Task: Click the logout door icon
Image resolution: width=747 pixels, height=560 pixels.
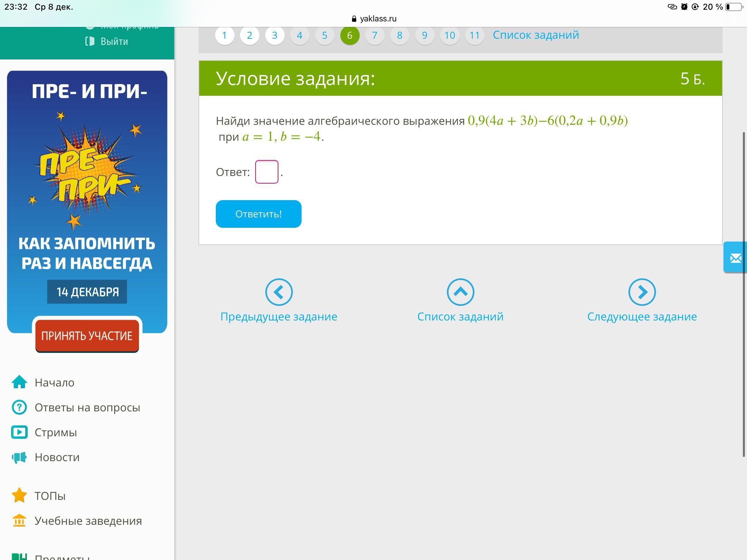Action: pos(90,41)
